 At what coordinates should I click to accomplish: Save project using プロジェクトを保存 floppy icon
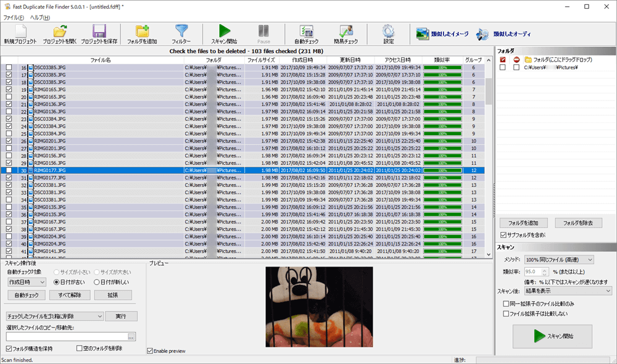(99, 31)
